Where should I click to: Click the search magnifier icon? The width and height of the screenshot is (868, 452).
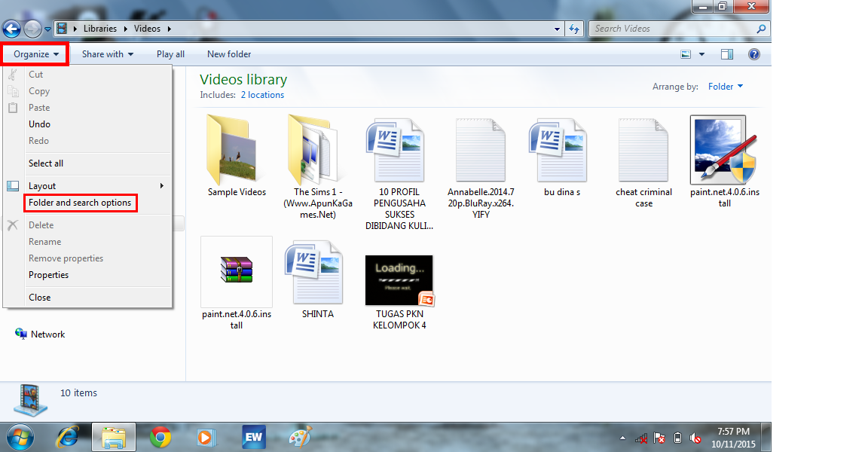(x=761, y=29)
